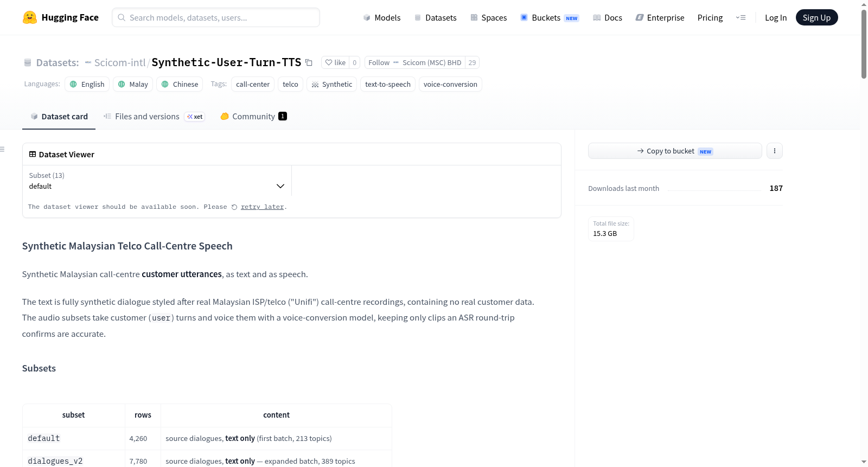Image resolution: width=868 pixels, height=467 pixels.
Task: Click the Scicom-intl organization avatar icon
Action: (x=88, y=62)
